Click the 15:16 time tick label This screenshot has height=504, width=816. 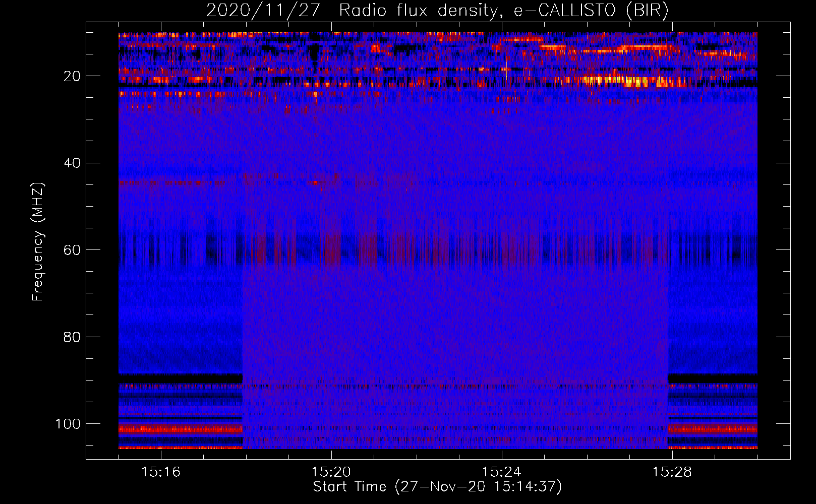[x=161, y=472]
